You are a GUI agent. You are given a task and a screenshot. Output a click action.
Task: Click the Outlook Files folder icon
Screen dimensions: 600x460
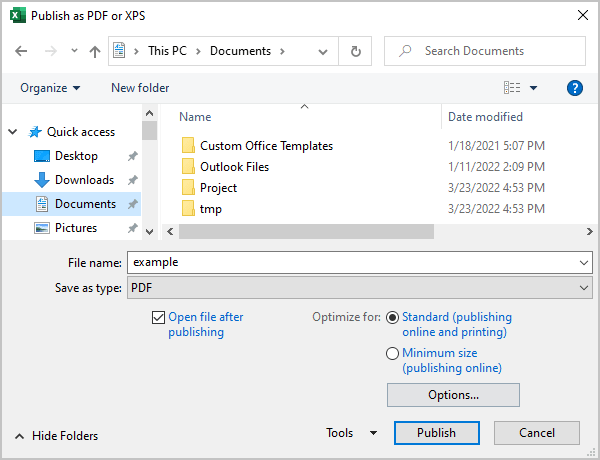[x=188, y=166]
